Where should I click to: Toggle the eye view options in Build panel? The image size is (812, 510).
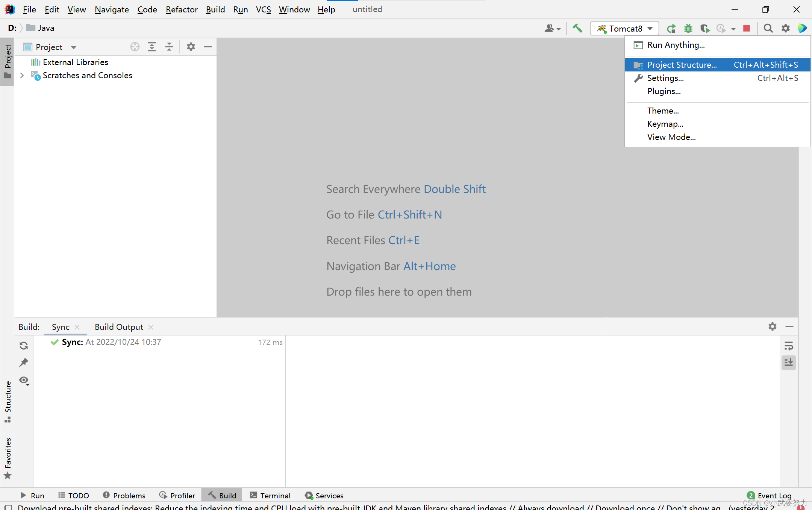coord(24,380)
